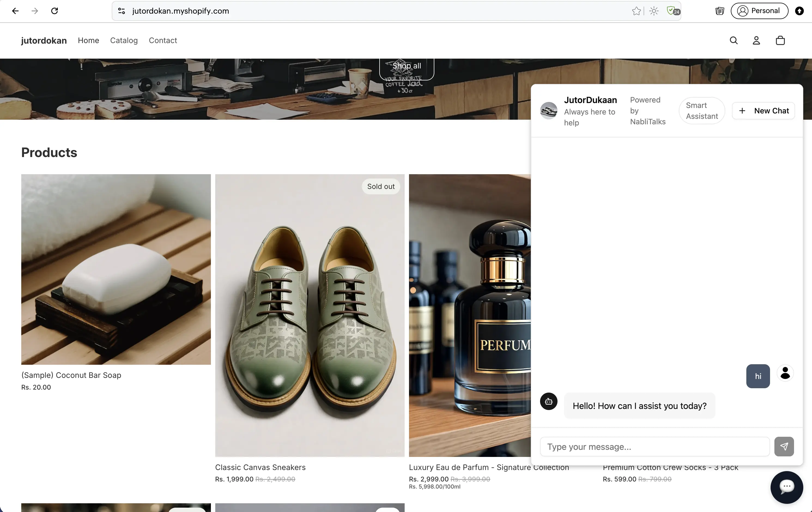Reload the page with refresh icon
This screenshot has width=812, height=512.
[x=54, y=11]
